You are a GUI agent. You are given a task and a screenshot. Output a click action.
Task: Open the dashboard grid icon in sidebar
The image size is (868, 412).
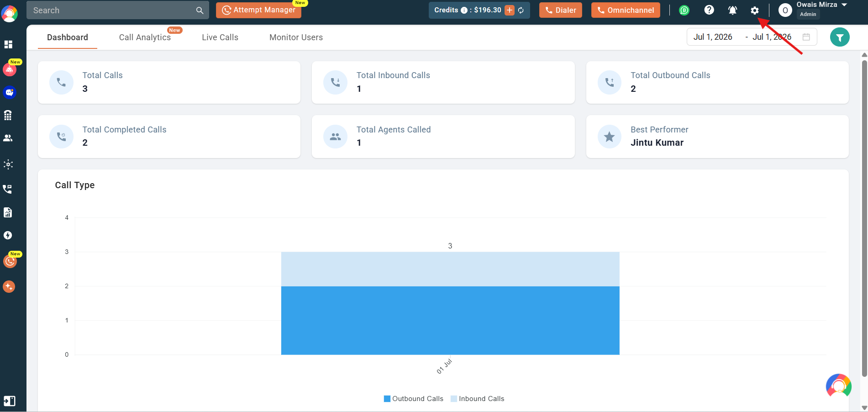[x=8, y=44]
